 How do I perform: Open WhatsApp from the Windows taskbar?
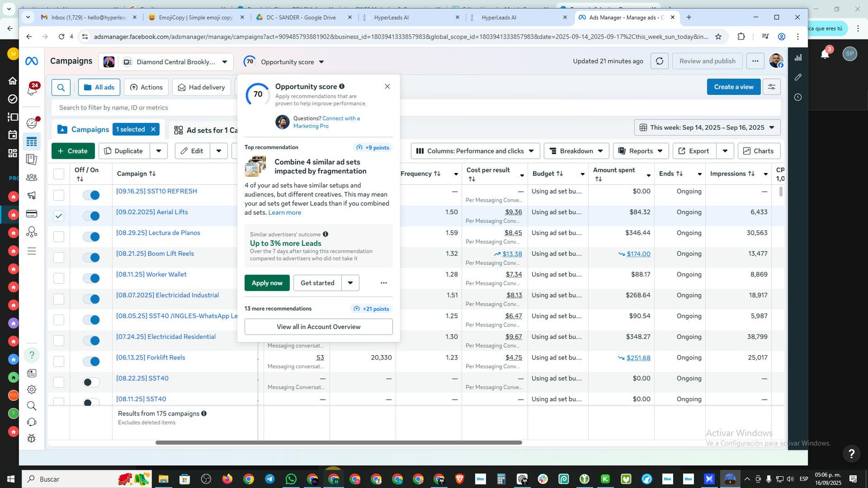point(291,479)
